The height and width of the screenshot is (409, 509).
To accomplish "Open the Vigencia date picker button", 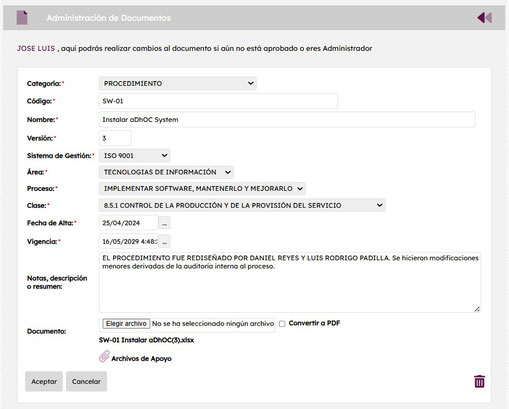I will [164, 241].
